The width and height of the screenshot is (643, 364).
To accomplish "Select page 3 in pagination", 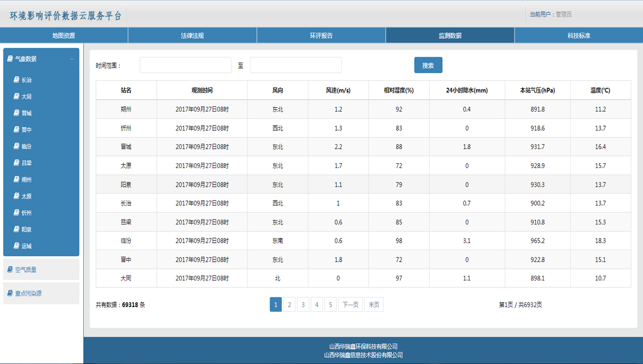I will tap(303, 305).
